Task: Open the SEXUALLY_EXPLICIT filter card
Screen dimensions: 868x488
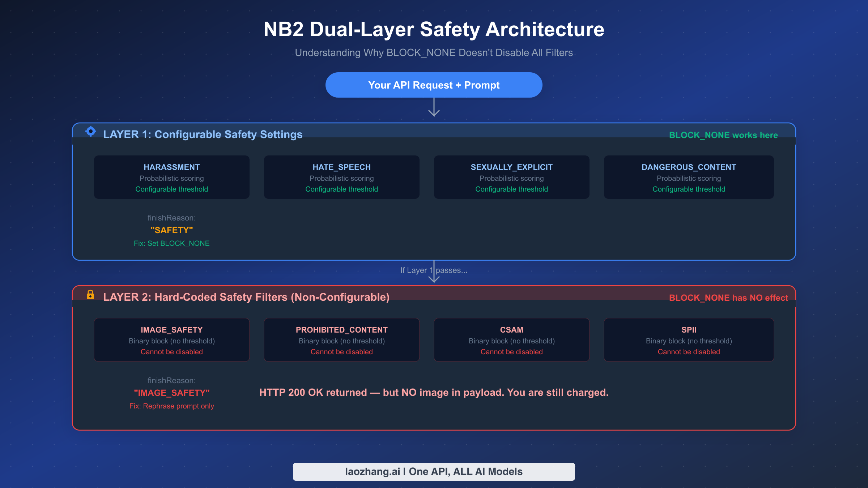Action: pos(511,177)
